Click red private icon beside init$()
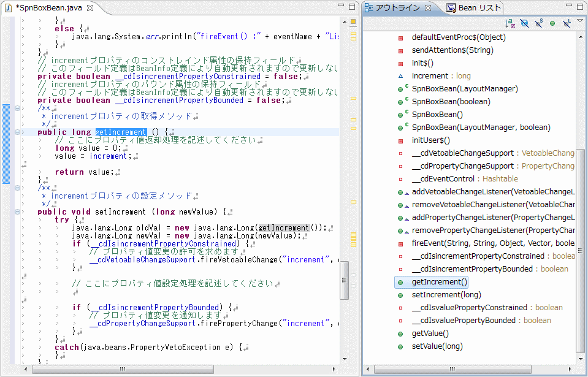588x377 pixels. coord(400,64)
